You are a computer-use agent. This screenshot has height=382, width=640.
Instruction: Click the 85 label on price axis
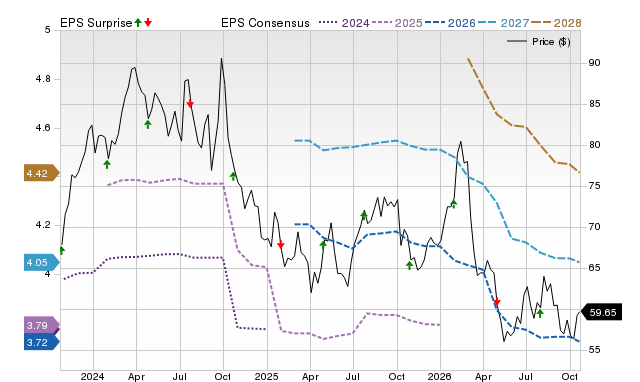(594, 104)
